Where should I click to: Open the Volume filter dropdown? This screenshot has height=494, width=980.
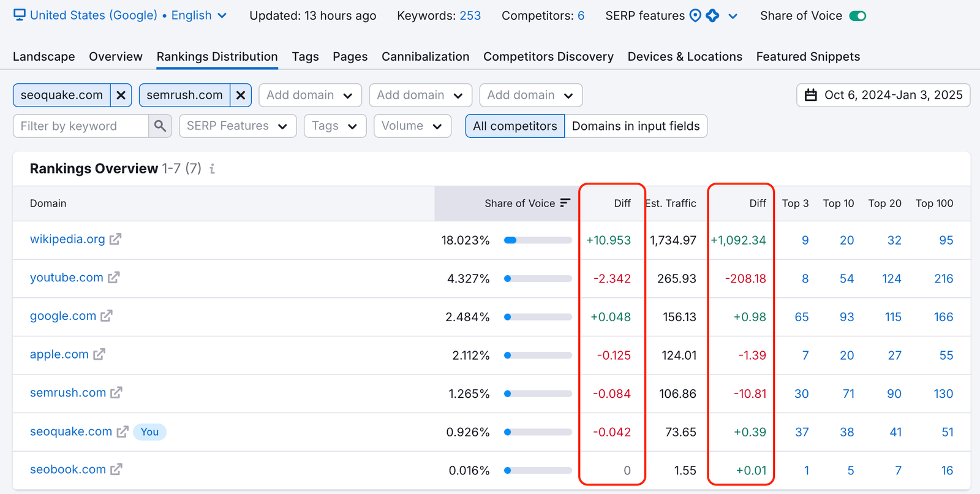click(x=412, y=126)
